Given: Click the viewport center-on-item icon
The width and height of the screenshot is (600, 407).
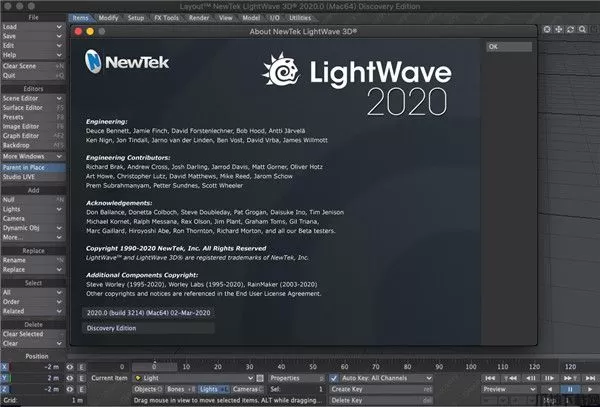Looking at the screenshot, I should click(547, 29).
